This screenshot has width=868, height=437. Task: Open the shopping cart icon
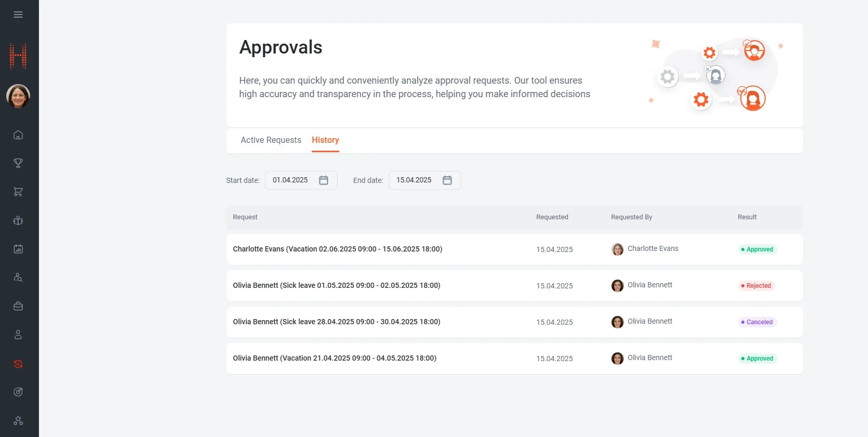coord(18,192)
